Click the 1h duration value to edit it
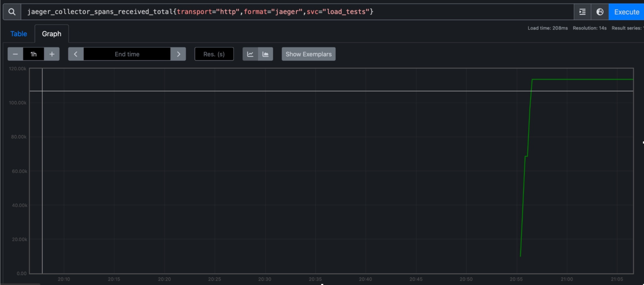The width and height of the screenshot is (644, 285). 33,54
